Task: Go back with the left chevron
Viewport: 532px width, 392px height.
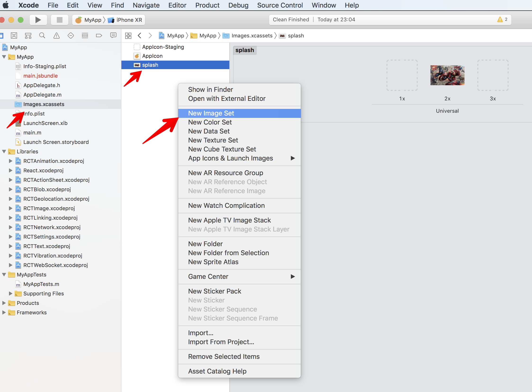Action: coord(139,36)
